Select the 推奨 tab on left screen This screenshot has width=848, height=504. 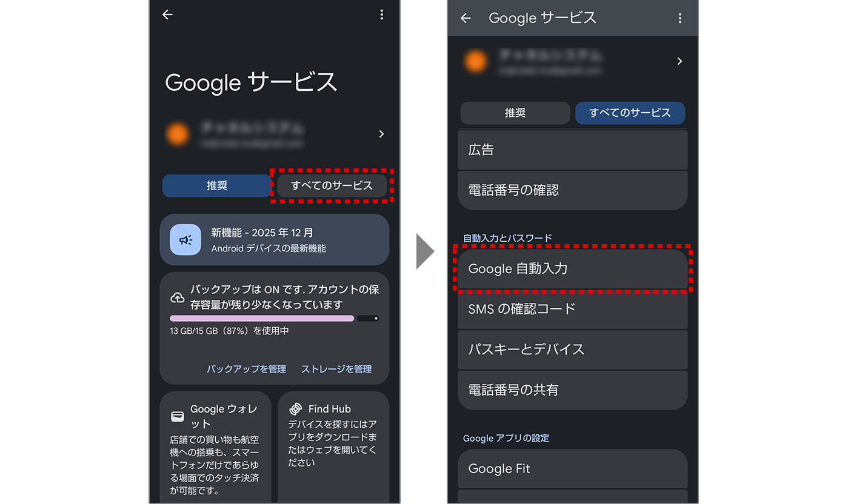point(216,186)
